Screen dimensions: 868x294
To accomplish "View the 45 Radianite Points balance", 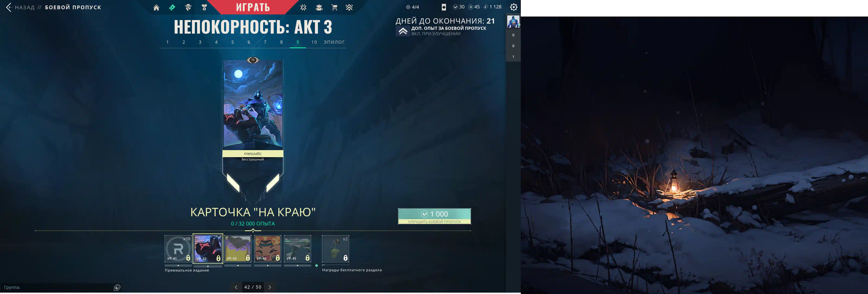I will click(474, 7).
